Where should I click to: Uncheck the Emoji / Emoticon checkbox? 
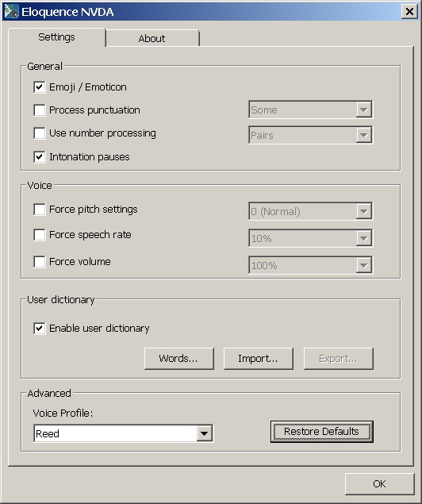(x=39, y=87)
